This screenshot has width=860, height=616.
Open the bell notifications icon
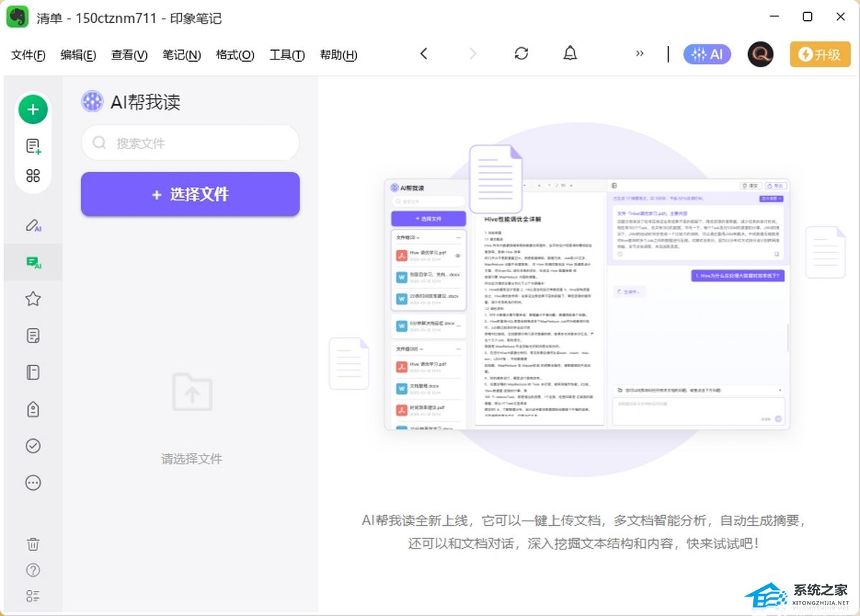[570, 54]
